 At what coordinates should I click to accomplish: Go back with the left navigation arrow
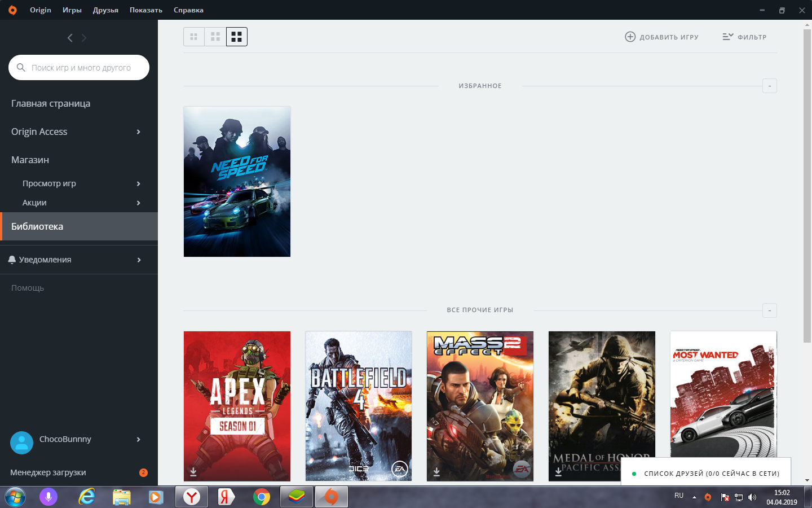click(x=70, y=38)
